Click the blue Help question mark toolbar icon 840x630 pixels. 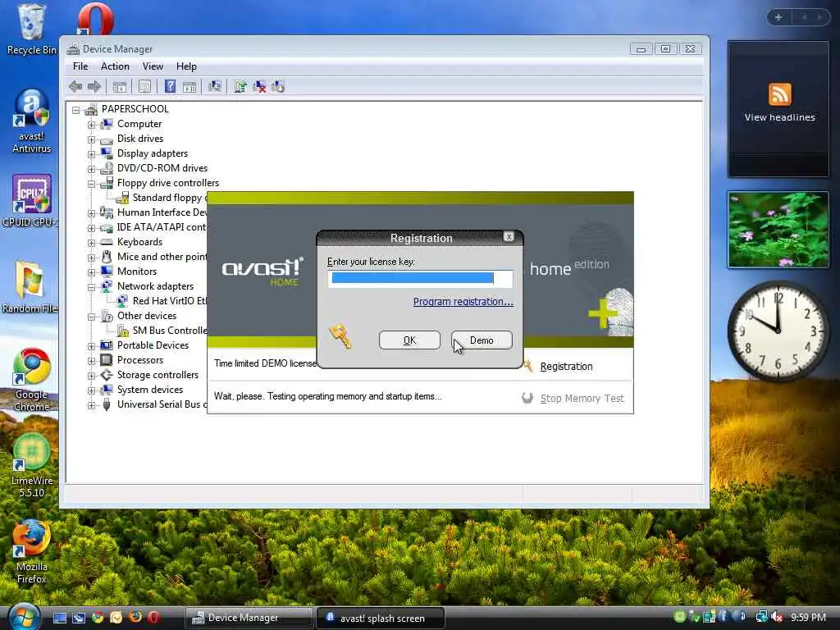(170, 86)
